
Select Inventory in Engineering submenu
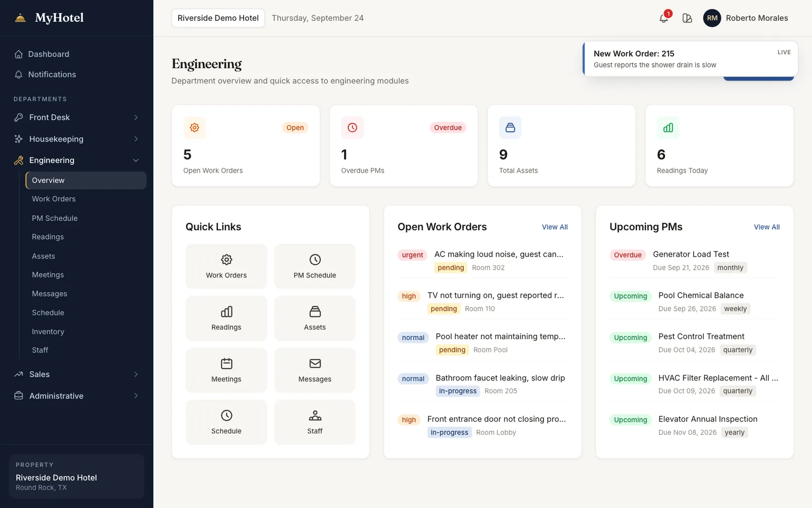click(x=86, y=332)
